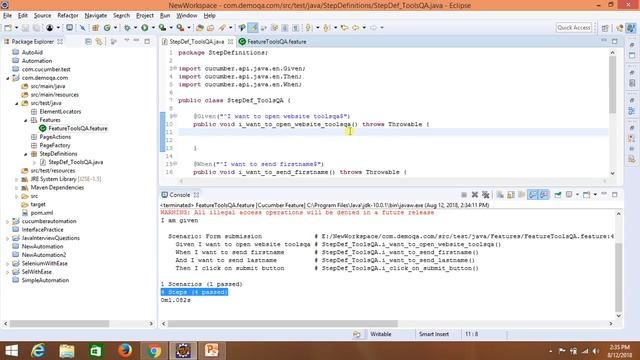The image size is (640, 360).
Task: Expand the JRE System Library node
Action: (17, 180)
